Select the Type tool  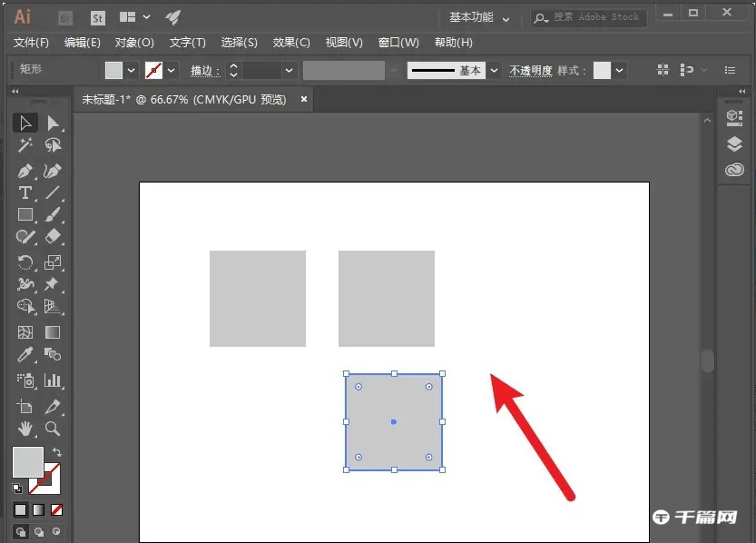[x=25, y=193]
